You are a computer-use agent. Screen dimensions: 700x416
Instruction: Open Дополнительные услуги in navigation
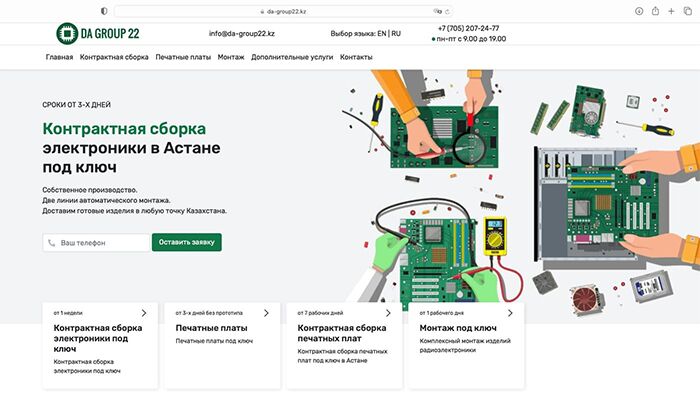(x=292, y=57)
